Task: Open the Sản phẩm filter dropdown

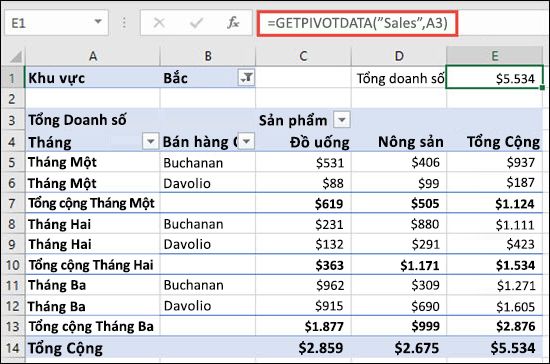Action: tap(342, 120)
